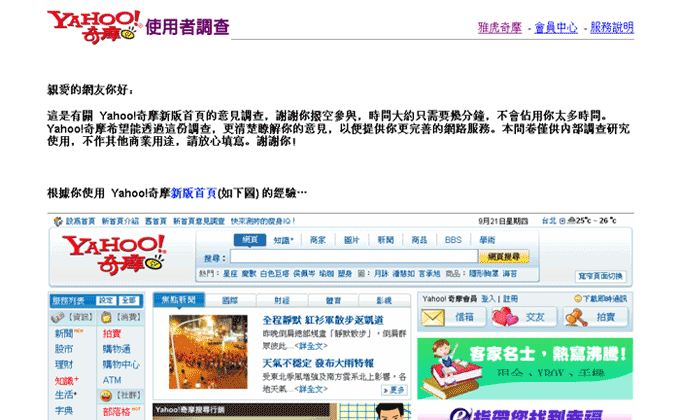Select the 知識 search tab
Image resolution: width=680 pixels, height=420 pixels.
(x=283, y=240)
